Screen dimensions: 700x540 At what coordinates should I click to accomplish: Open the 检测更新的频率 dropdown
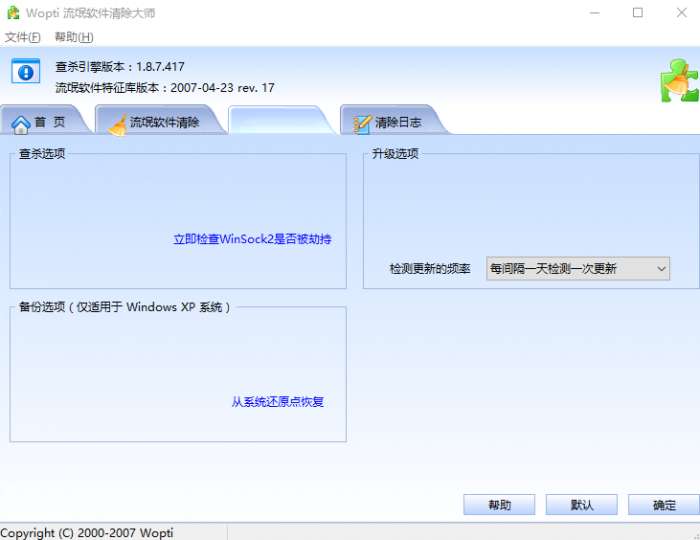578,269
